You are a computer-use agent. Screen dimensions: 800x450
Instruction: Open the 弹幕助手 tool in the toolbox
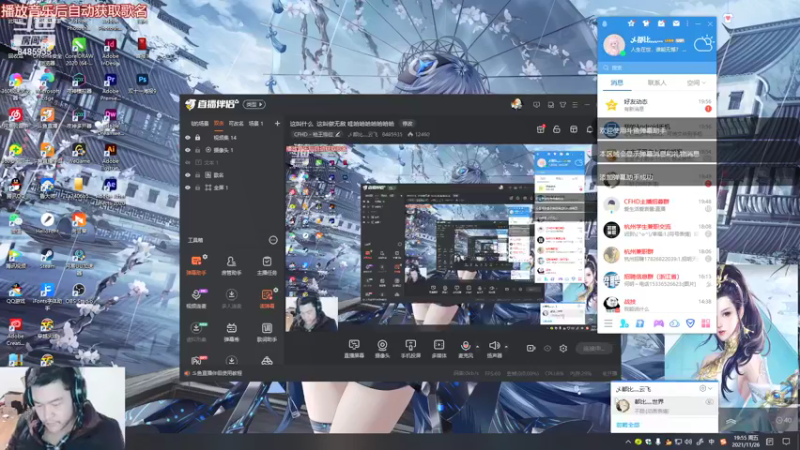coord(196,265)
